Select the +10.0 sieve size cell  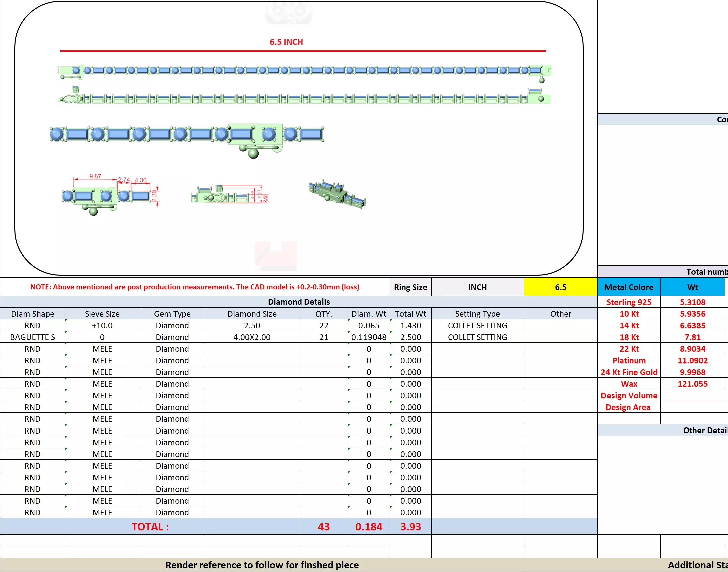102,325
